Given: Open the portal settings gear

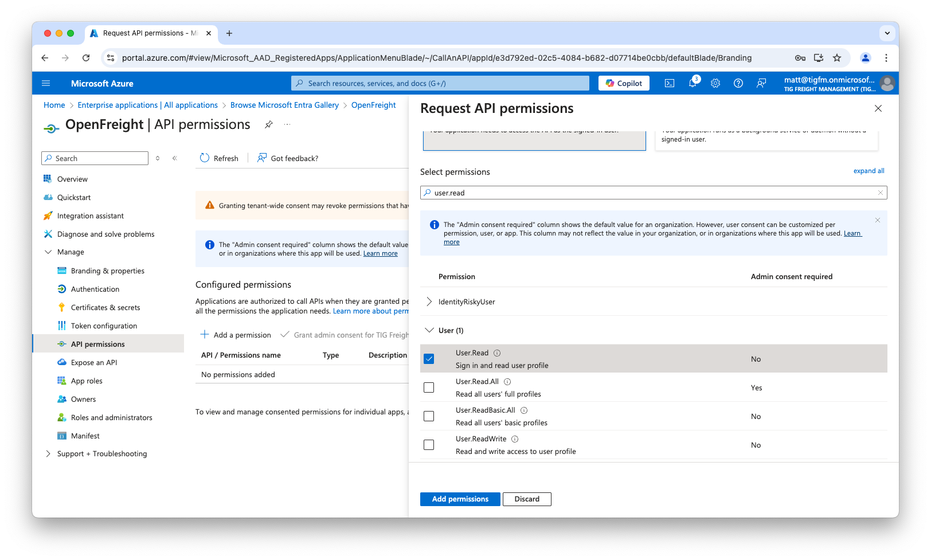Looking at the screenshot, I should [715, 83].
